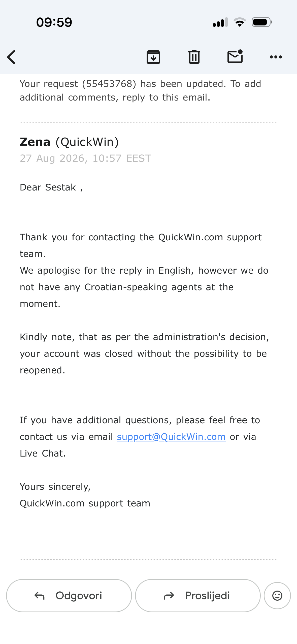Tap the timestamp 27 Aug 2026, 10:57 EEST
Image resolution: width=297 pixels, height=644 pixels.
85,158
